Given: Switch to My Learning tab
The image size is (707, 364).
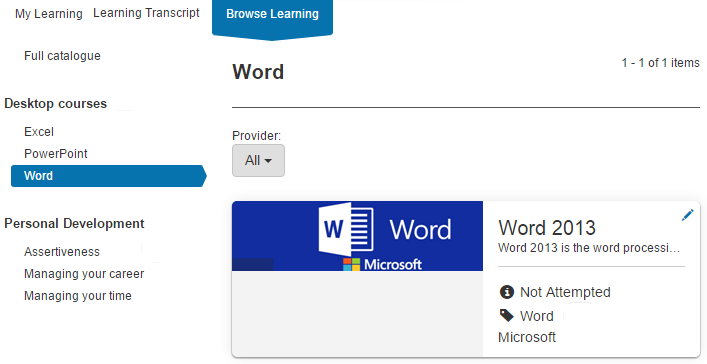Looking at the screenshot, I should (x=49, y=14).
